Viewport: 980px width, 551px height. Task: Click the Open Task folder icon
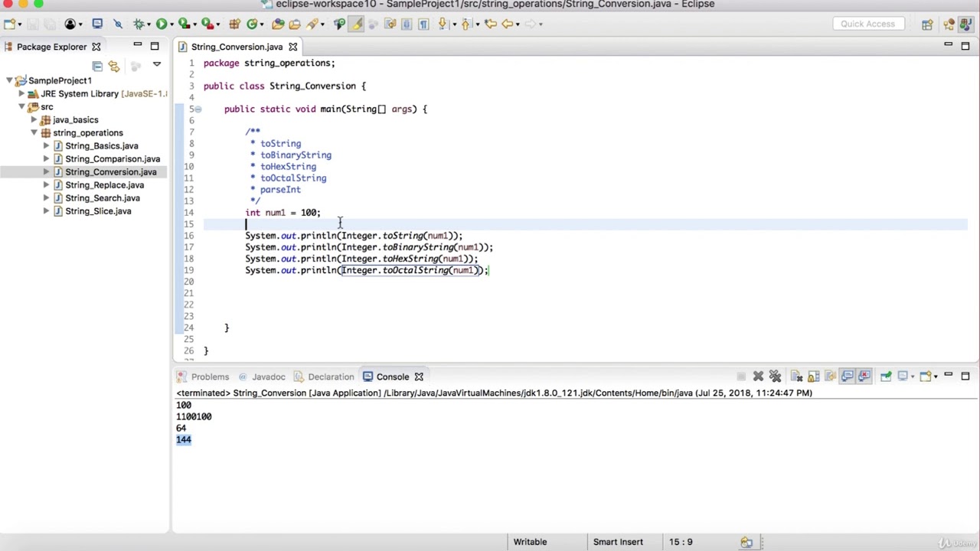pyautogui.click(x=295, y=24)
